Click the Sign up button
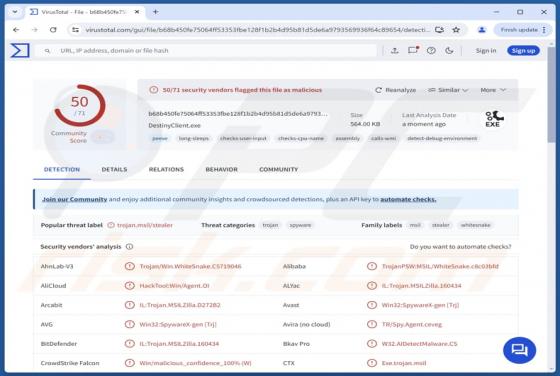The image size is (560, 376). [x=523, y=51]
